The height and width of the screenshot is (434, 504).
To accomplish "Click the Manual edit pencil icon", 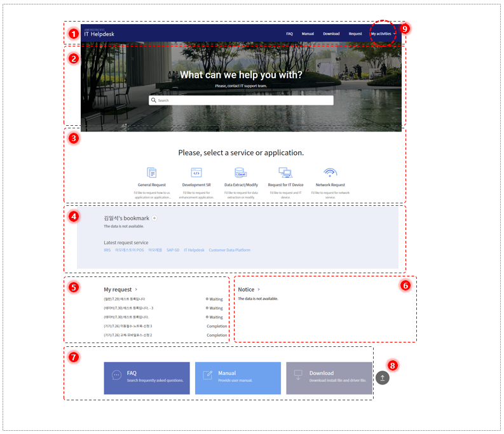I will tap(208, 375).
